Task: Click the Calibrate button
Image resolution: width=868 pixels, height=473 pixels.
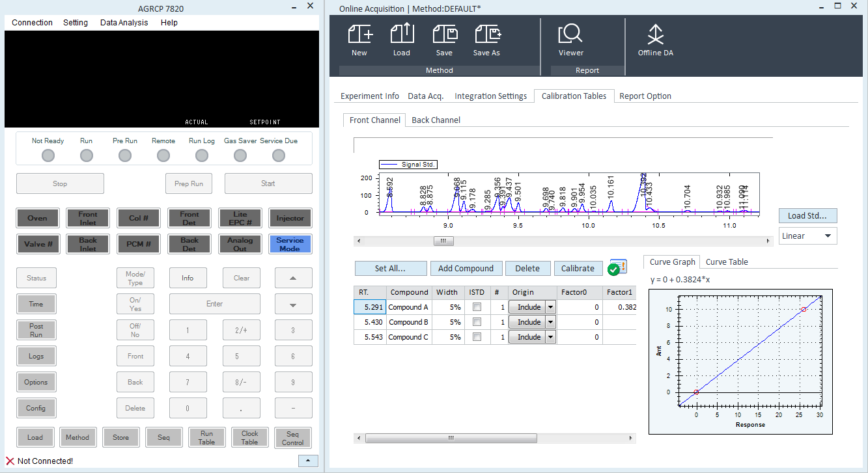Action: coord(578,268)
